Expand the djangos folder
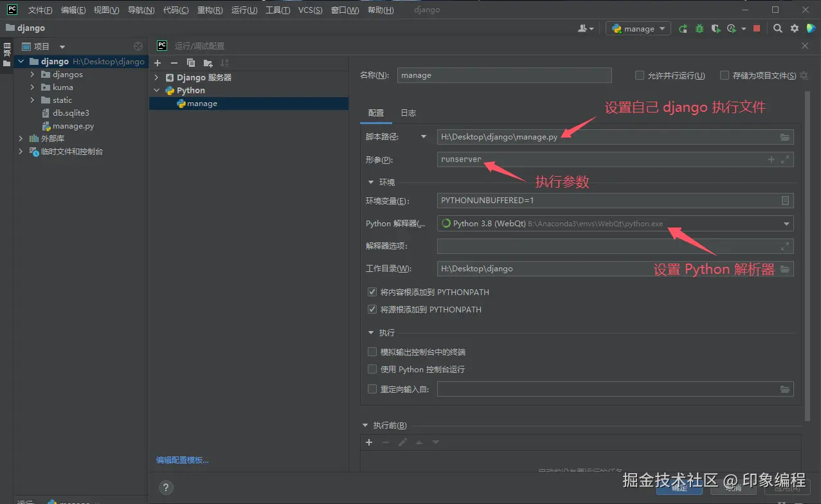The width and height of the screenshot is (821, 504). point(32,75)
